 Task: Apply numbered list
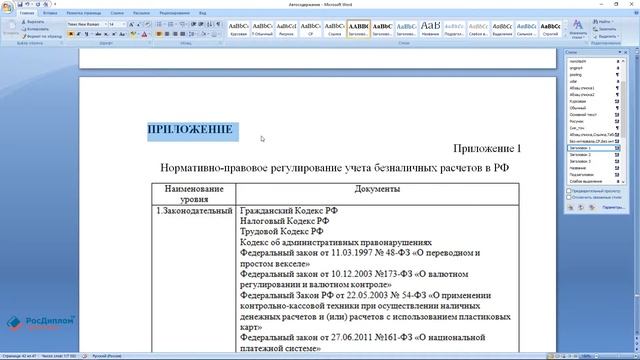(171, 24)
